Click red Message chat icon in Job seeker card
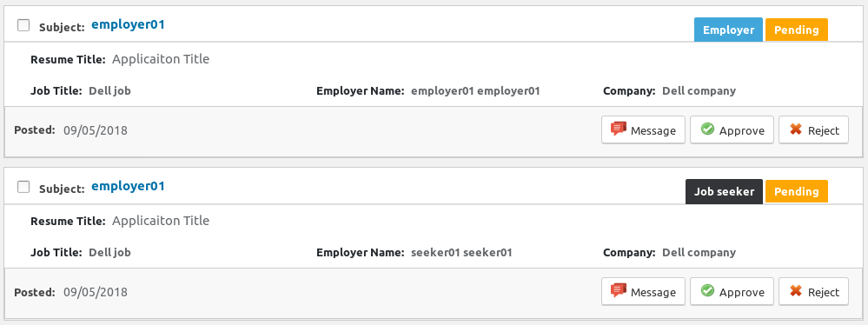Viewport: 868px width, 325px height. coord(619,290)
